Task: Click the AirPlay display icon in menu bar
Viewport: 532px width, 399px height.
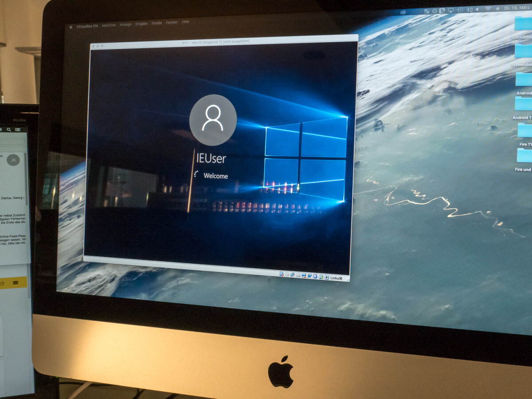Action: (x=451, y=11)
